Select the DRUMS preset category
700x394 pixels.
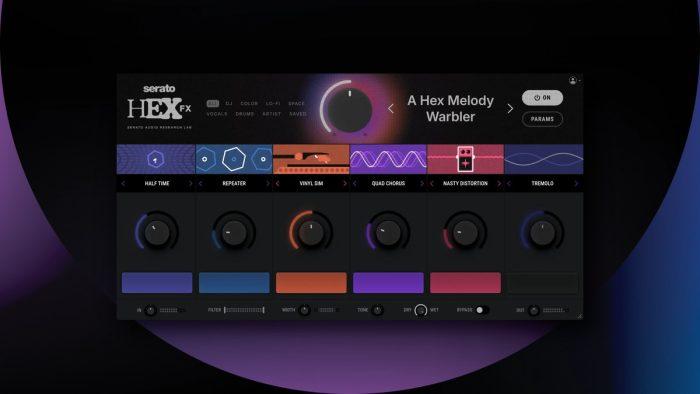point(245,114)
